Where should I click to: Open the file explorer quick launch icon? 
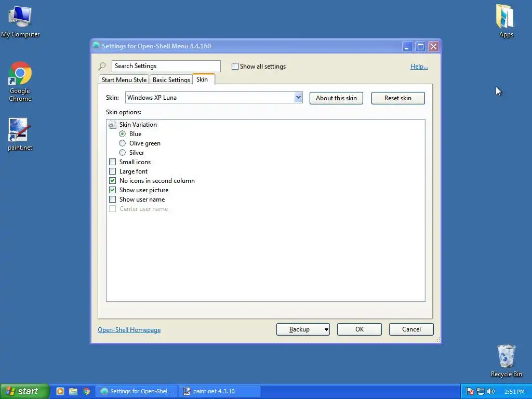point(73,391)
